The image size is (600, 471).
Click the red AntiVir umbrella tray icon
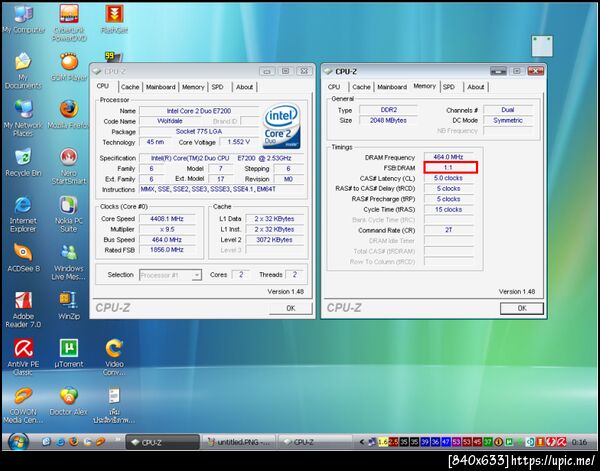561,442
